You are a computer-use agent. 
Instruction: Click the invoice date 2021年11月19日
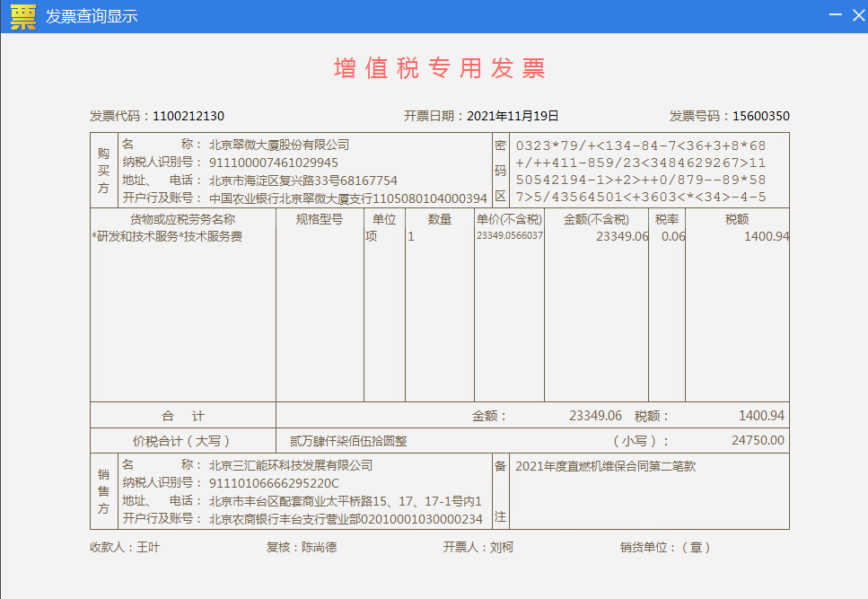(x=513, y=116)
